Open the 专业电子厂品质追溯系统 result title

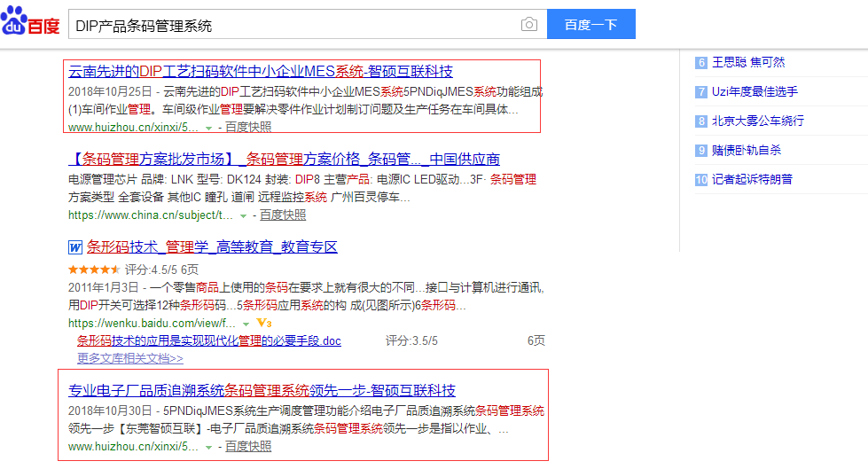point(262,391)
